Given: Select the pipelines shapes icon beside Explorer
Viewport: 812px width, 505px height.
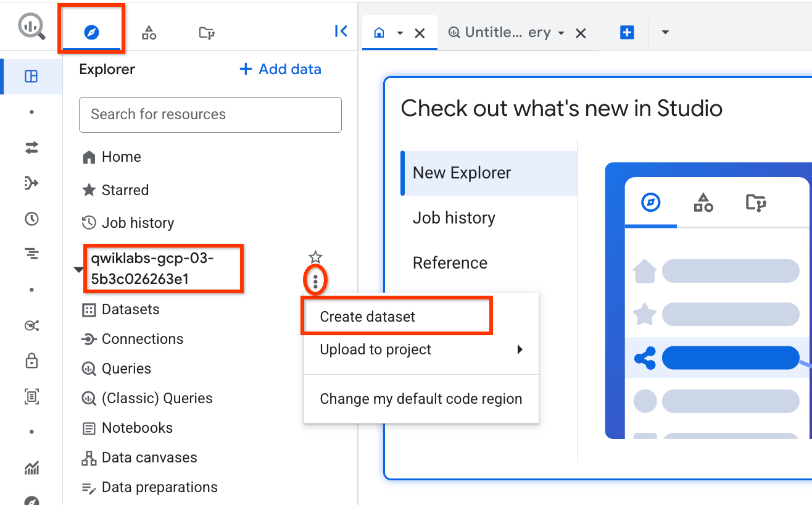Looking at the screenshot, I should click(149, 31).
